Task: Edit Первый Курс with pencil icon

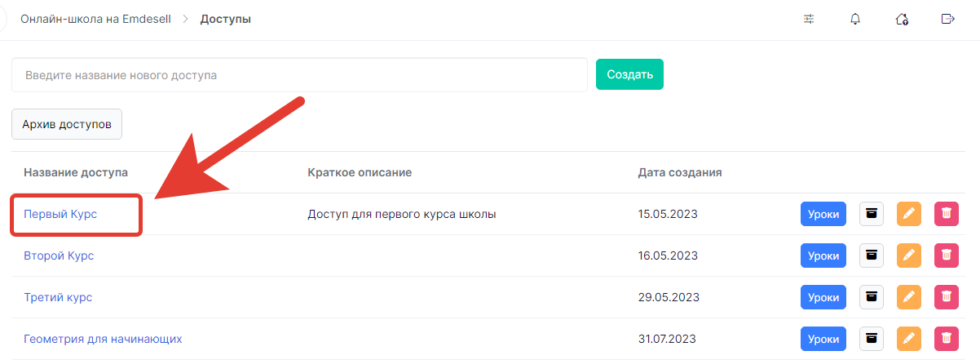Action: tap(909, 214)
